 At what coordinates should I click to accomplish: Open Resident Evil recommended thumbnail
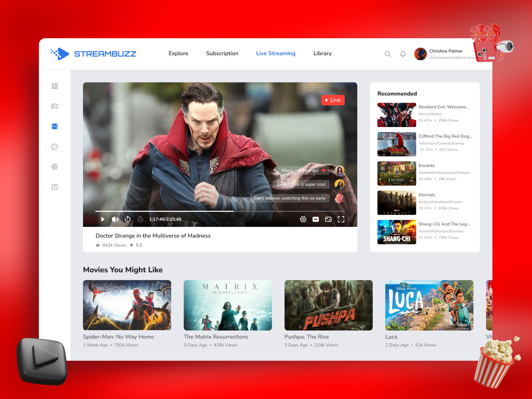click(x=397, y=115)
